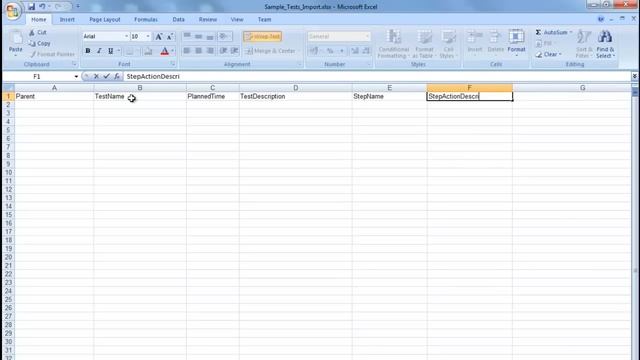The height and width of the screenshot is (360, 640).
Task: Toggle Bold formatting
Action: pos(87,51)
